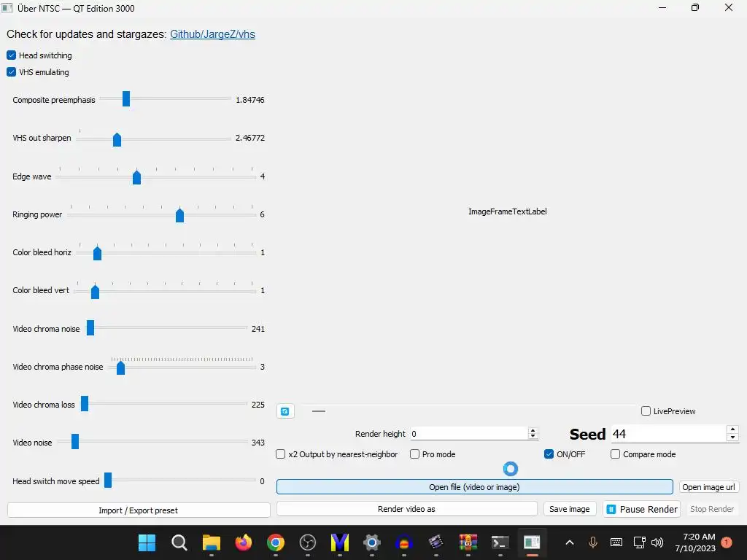Click Composite preemphasis slider handle

point(126,99)
